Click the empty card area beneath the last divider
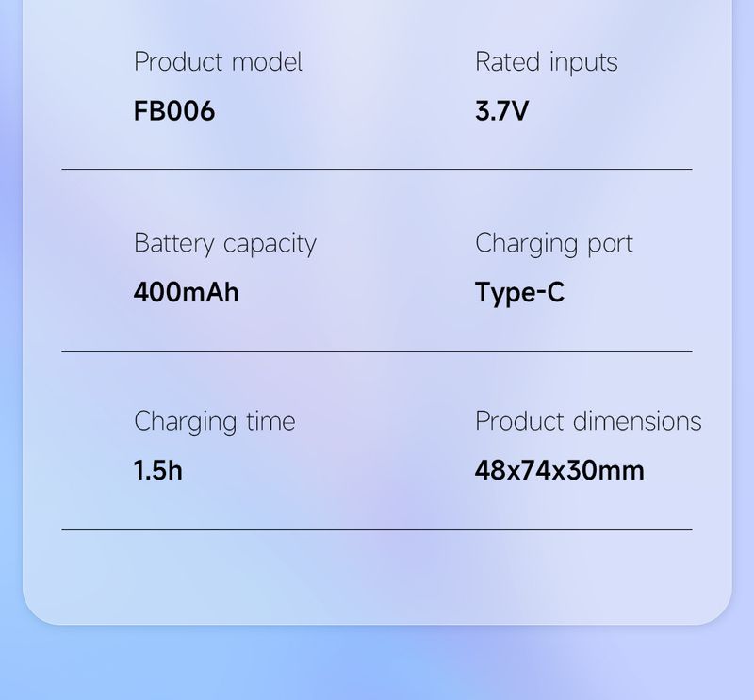Image resolution: width=754 pixels, height=700 pixels. (x=377, y=575)
